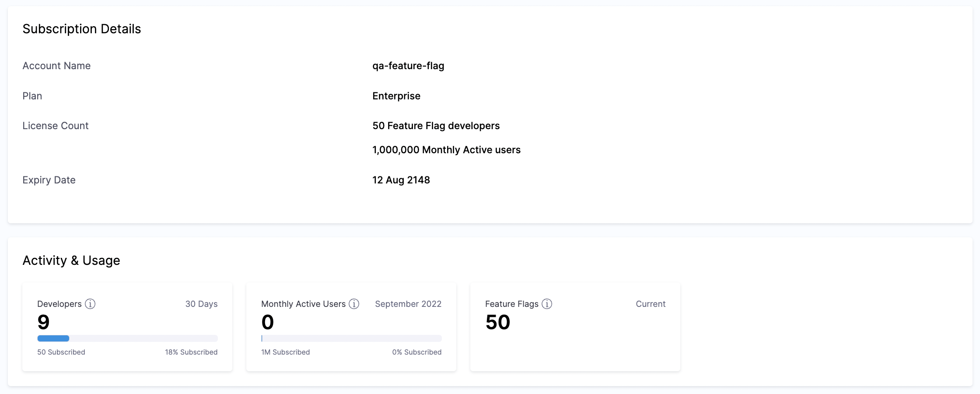The width and height of the screenshot is (980, 394).
Task: Click the 18% Subscribed text
Action: click(191, 352)
